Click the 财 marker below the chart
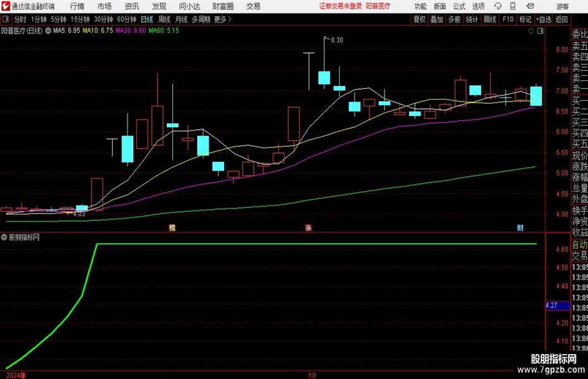Viewport: 588px width, 379px height. tap(520, 227)
